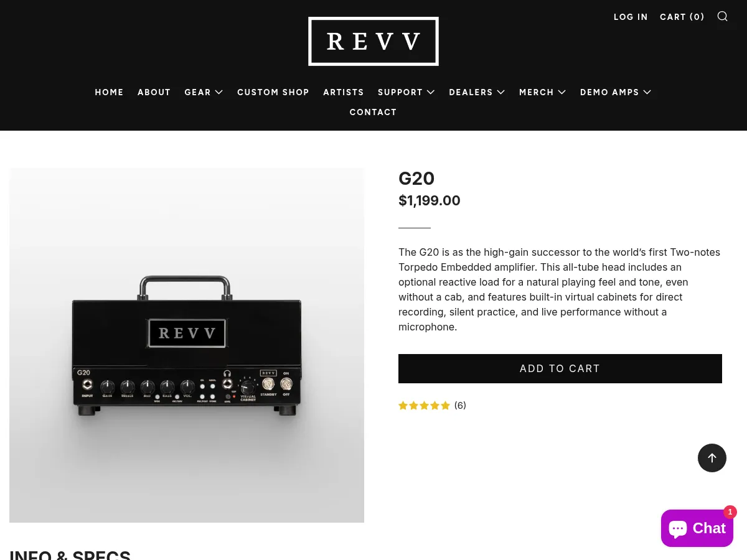
Task: Click the five-star rating stars
Action: [x=425, y=405]
